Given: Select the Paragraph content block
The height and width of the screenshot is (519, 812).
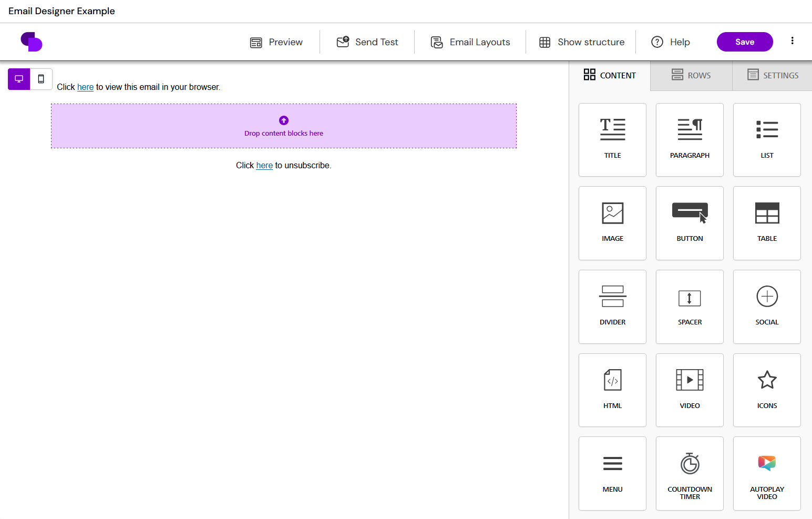Looking at the screenshot, I should tap(690, 140).
